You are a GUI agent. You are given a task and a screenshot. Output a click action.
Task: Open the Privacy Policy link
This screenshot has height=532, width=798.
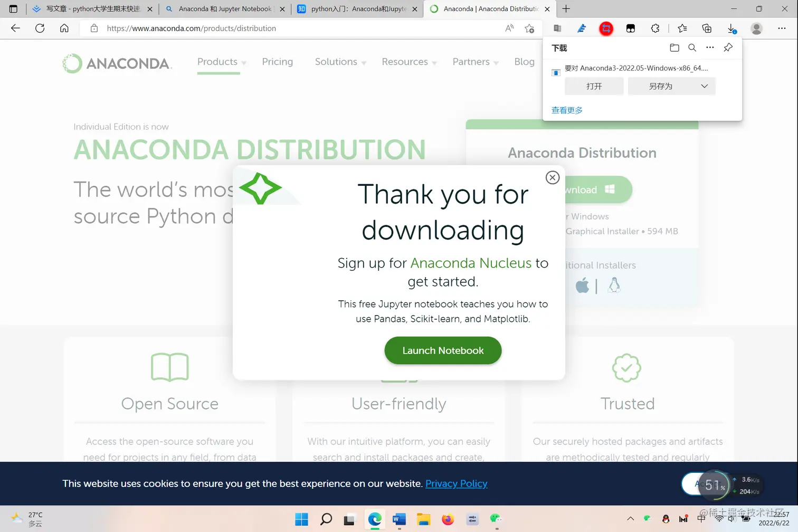click(457, 483)
